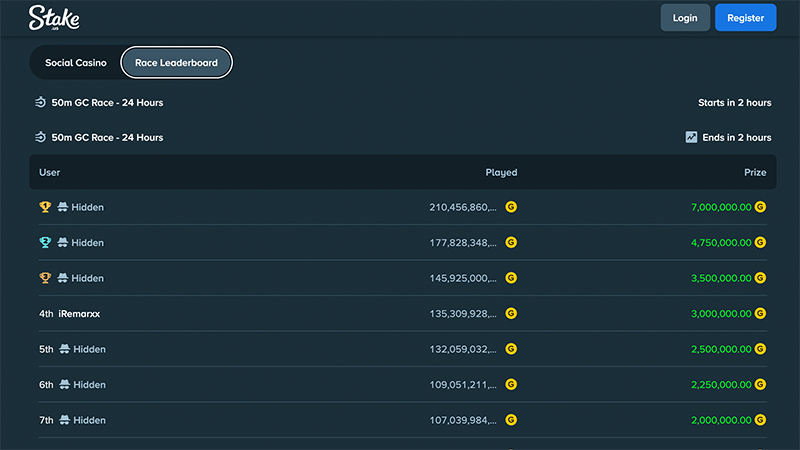800x450 pixels.
Task: Click the gold first-place trophy icon
Action: [x=45, y=207]
